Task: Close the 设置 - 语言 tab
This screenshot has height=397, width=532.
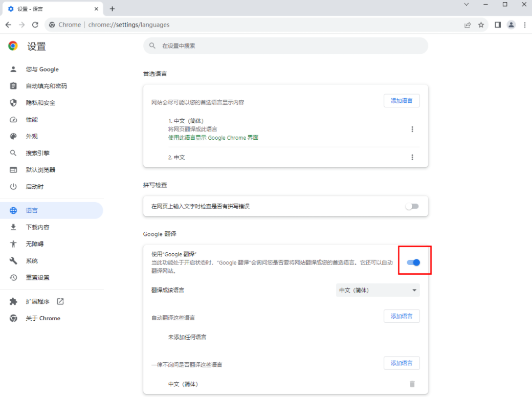Action: tap(96, 9)
